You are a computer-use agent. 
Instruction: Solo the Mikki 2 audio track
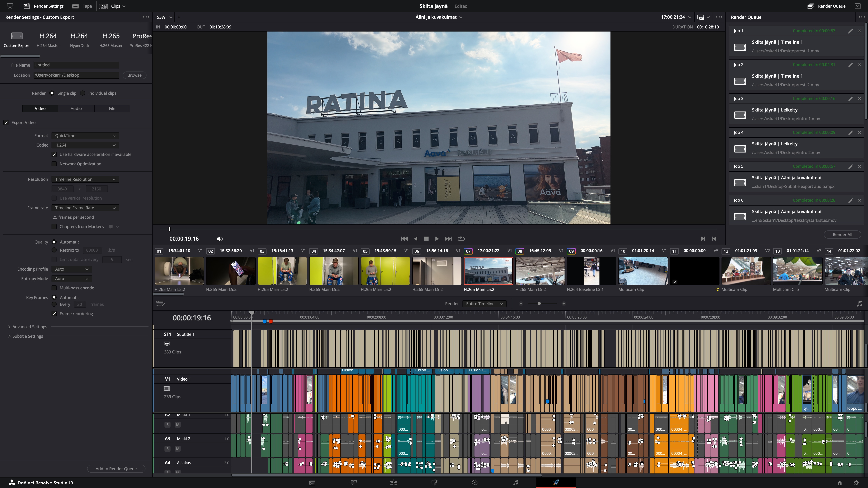tap(167, 449)
